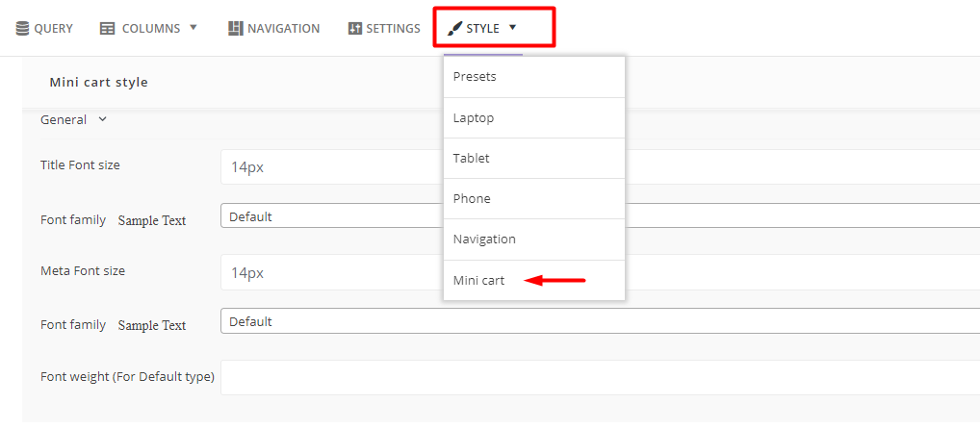Open the Columns dropdown arrow
The image size is (980, 429).
193,28
